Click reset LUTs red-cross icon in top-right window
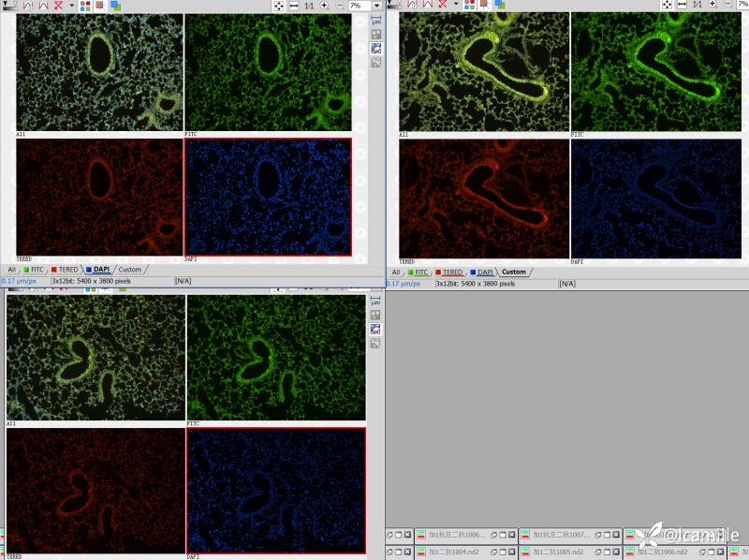Viewport: 749px width, 560px height. coord(442,5)
